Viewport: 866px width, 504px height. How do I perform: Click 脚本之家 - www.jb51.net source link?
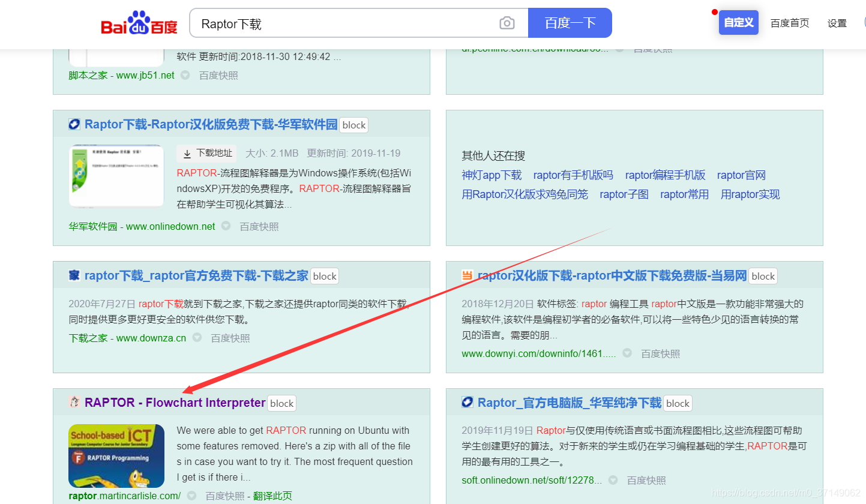[122, 75]
